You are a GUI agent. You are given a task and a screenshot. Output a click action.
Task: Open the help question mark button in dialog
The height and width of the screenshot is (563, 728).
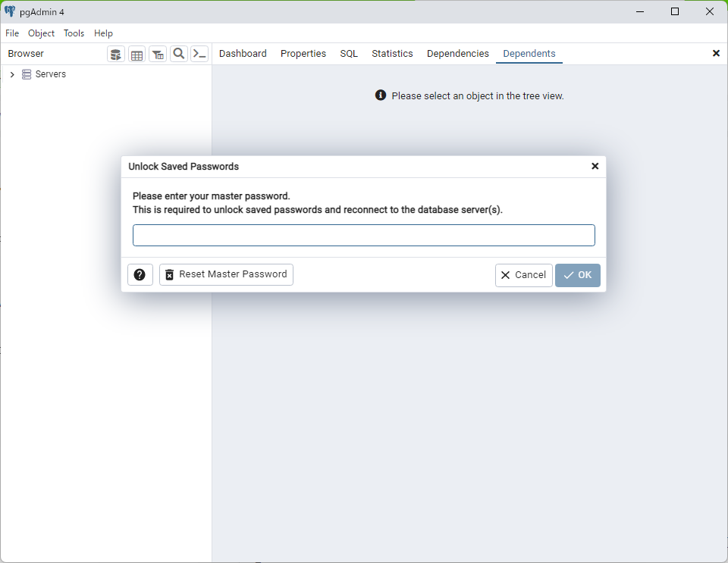(140, 275)
